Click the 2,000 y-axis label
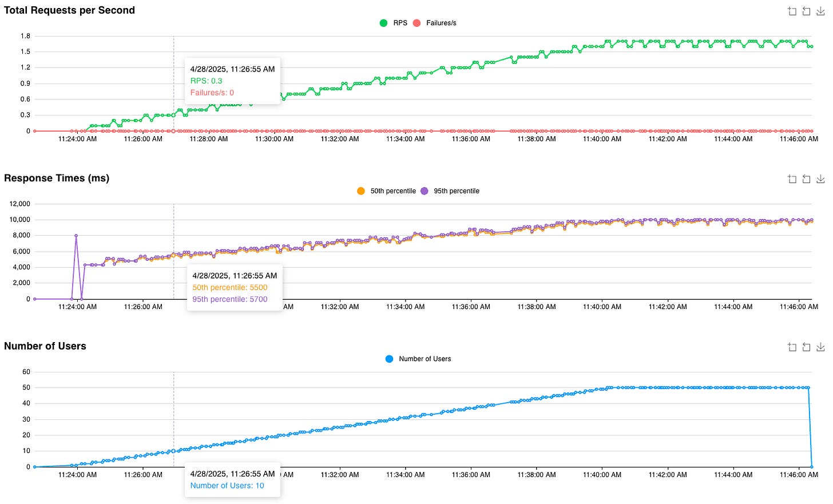833x504 pixels. [22, 283]
